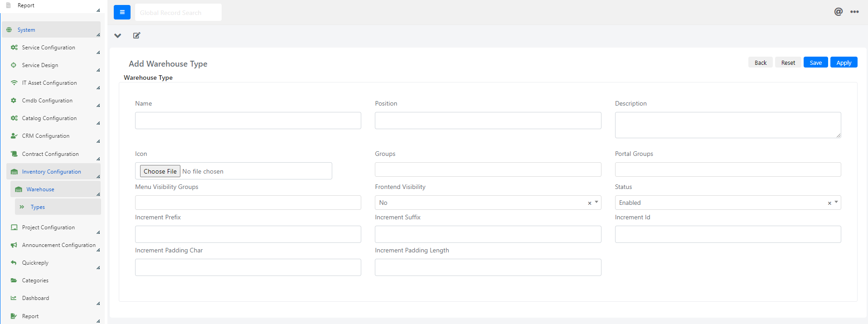Click the IT Asset Configuration wifi icon
This screenshot has width=868, height=324.
click(14, 82)
